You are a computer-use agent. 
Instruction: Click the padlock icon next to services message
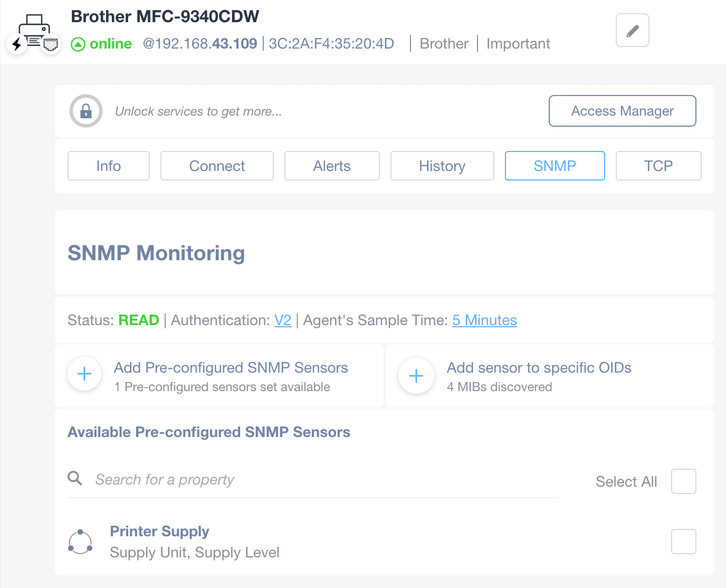(85, 111)
